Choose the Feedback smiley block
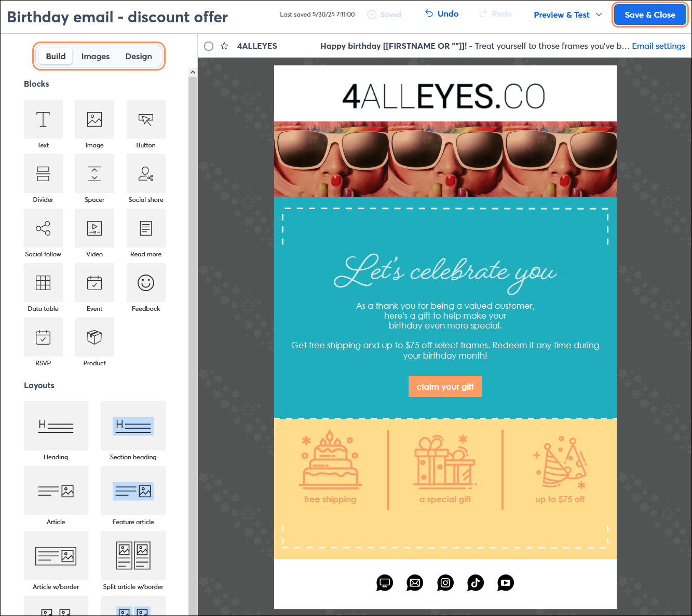The width and height of the screenshot is (692, 616). (x=146, y=283)
